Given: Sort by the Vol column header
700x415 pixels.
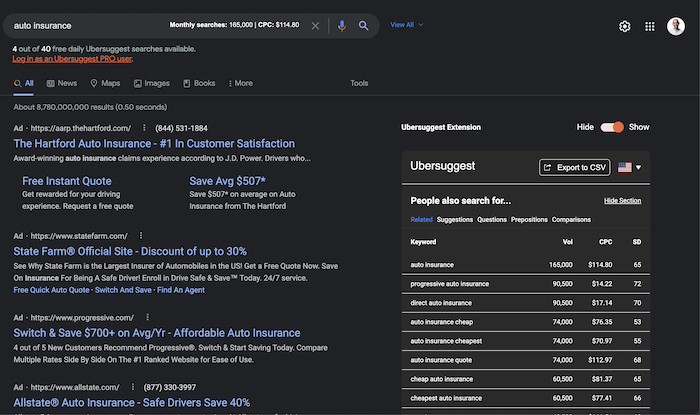Looking at the screenshot, I should click(567, 242).
